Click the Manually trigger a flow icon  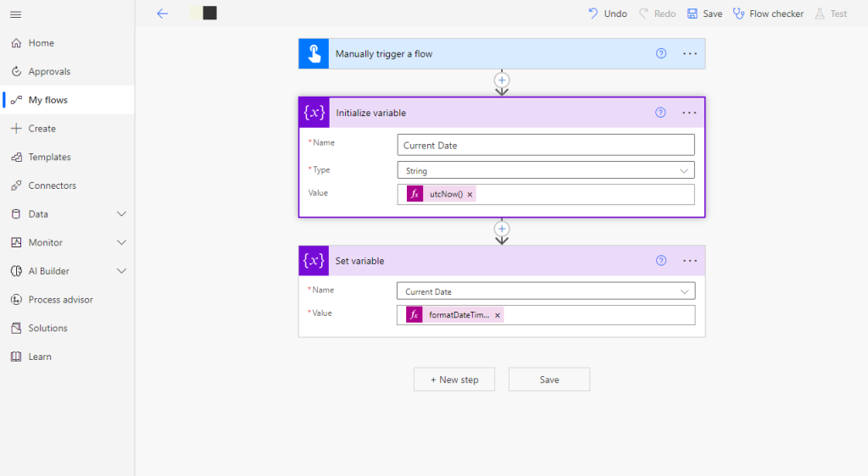pyautogui.click(x=314, y=53)
